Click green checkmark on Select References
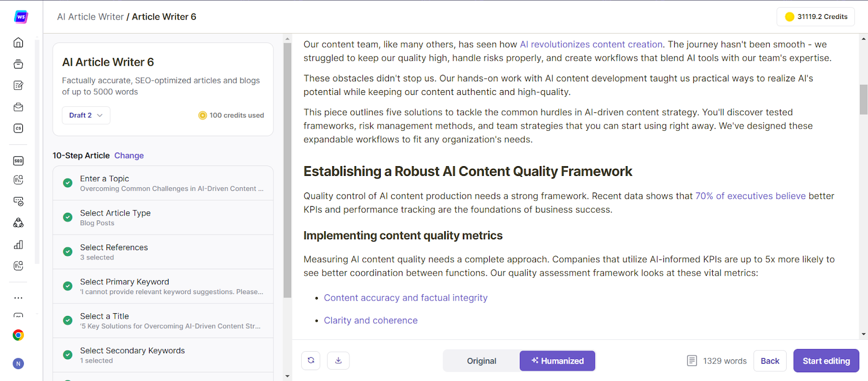This screenshot has height=381, width=868. [x=68, y=252]
